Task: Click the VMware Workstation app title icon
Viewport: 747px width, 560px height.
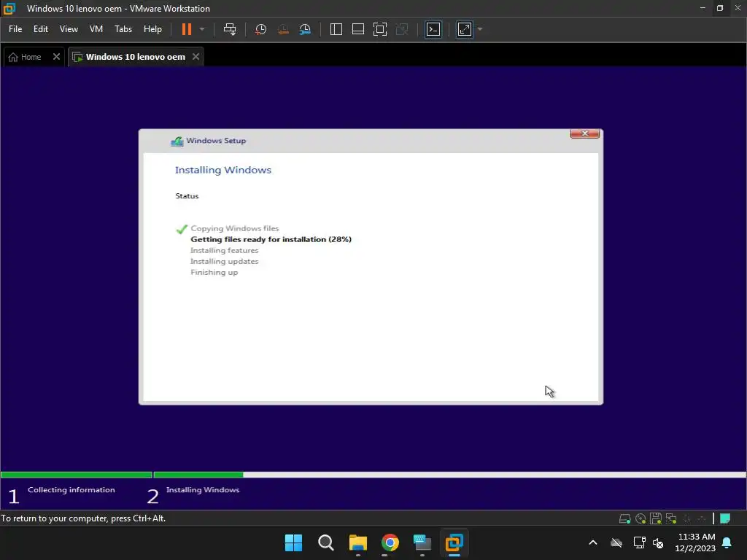Action: click(x=9, y=9)
